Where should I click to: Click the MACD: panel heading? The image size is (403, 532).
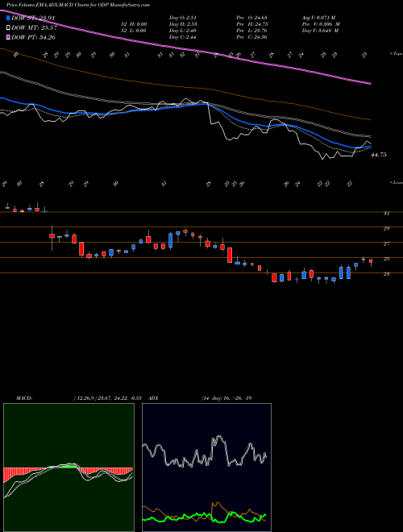coord(24,398)
